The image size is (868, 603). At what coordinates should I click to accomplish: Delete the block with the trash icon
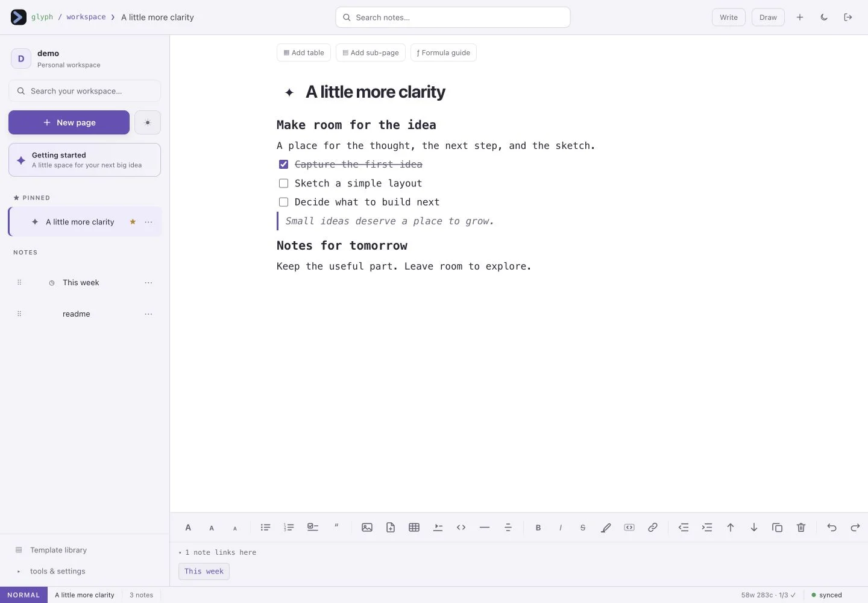pos(801,528)
